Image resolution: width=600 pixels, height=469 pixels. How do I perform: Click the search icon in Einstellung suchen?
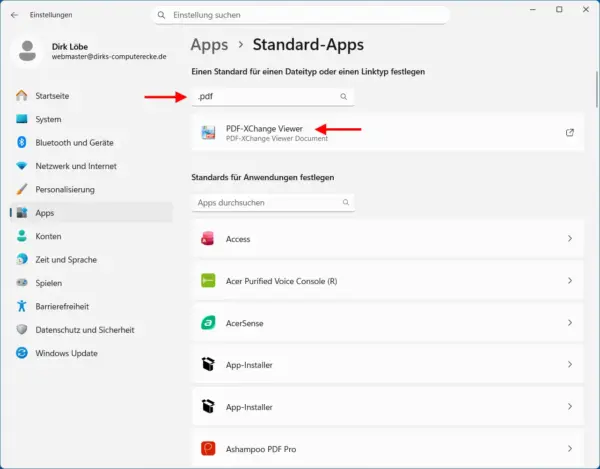(161, 15)
